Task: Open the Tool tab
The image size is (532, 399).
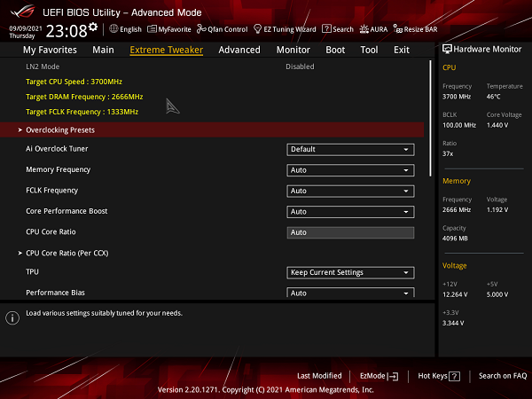Action: pos(369,50)
